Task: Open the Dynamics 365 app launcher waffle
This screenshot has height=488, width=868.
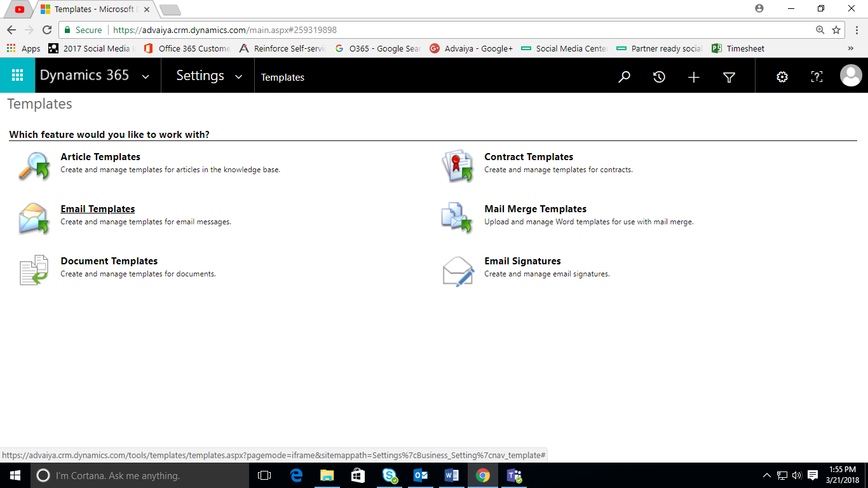Action: [x=18, y=76]
